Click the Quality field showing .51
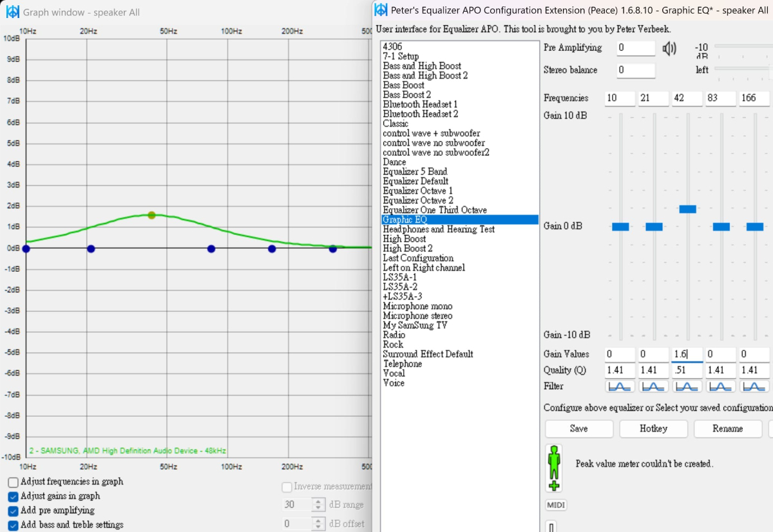 [687, 370]
